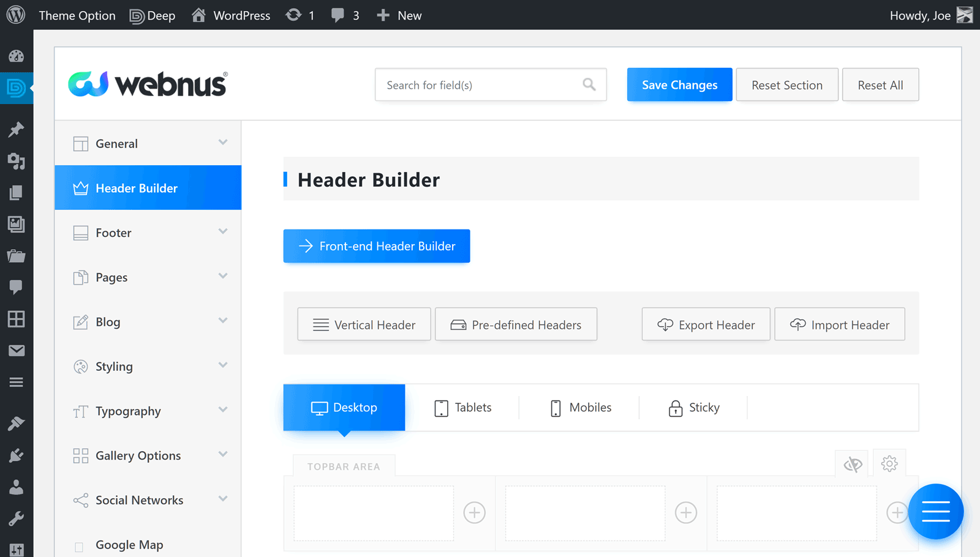Switch to the Desktop tab
This screenshot has width=980, height=557.
pyautogui.click(x=344, y=408)
